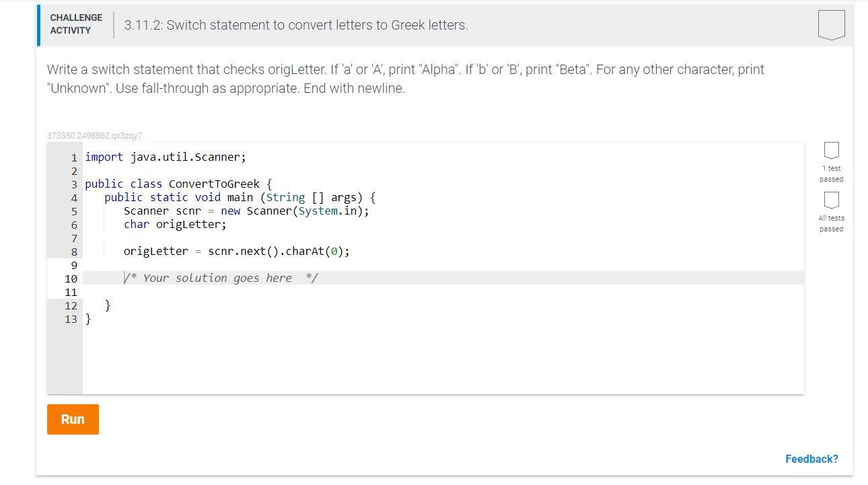Click the challenge activity banner icon top right
Viewport: 868px width, 485px height.
[x=832, y=24]
